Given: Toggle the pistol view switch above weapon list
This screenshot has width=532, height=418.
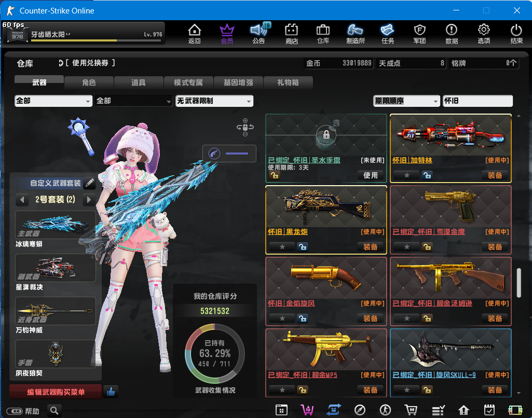Looking at the screenshot, I should pyautogui.click(x=229, y=154).
